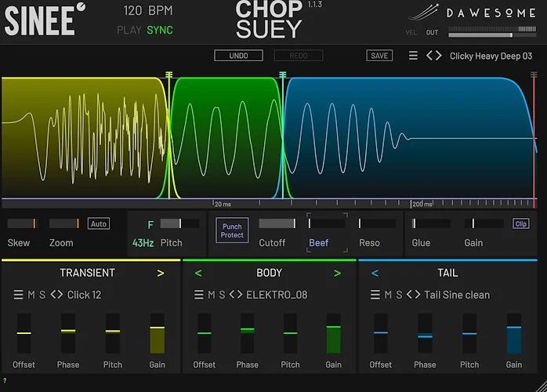The width and height of the screenshot is (547, 392).
Task: Solo the Tail layer
Action: [x=399, y=295]
